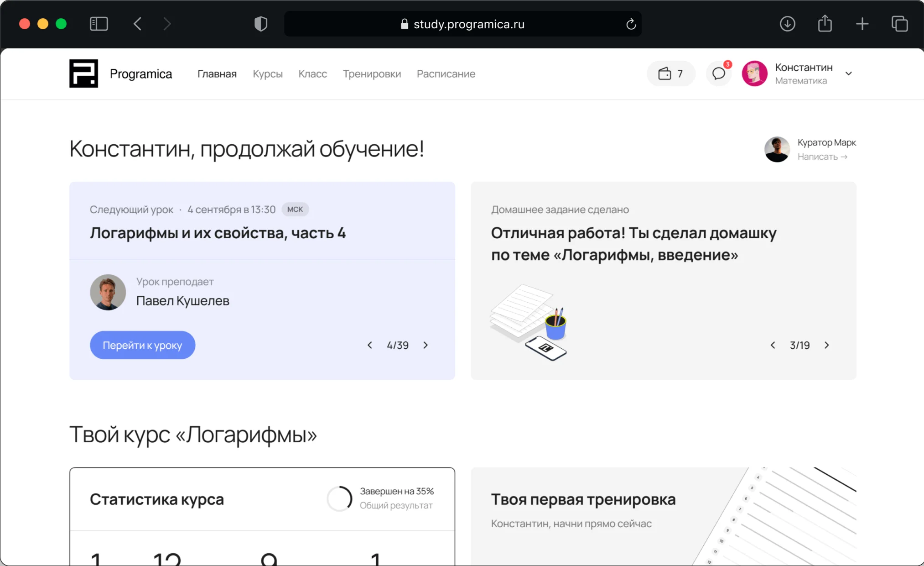Click the 35% course completion ring
The image size is (924, 566).
tap(339, 498)
